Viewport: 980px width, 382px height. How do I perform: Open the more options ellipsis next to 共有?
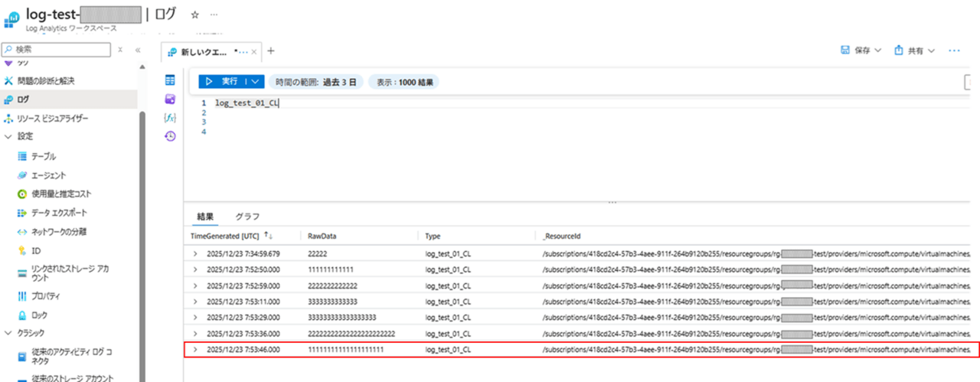click(954, 51)
